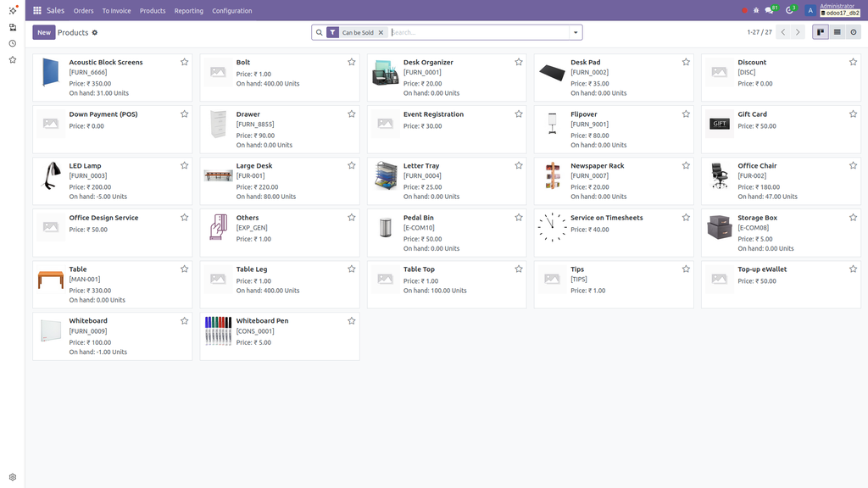Click the sidebar icon below the sparkle
This screenshot has height=488, width=868.
tap(13, 26)
